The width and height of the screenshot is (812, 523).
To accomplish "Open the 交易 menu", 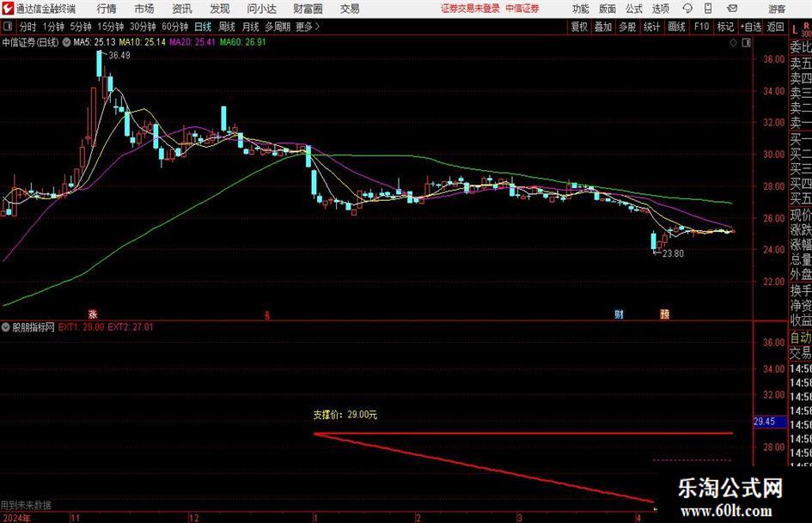I will 350,9.
